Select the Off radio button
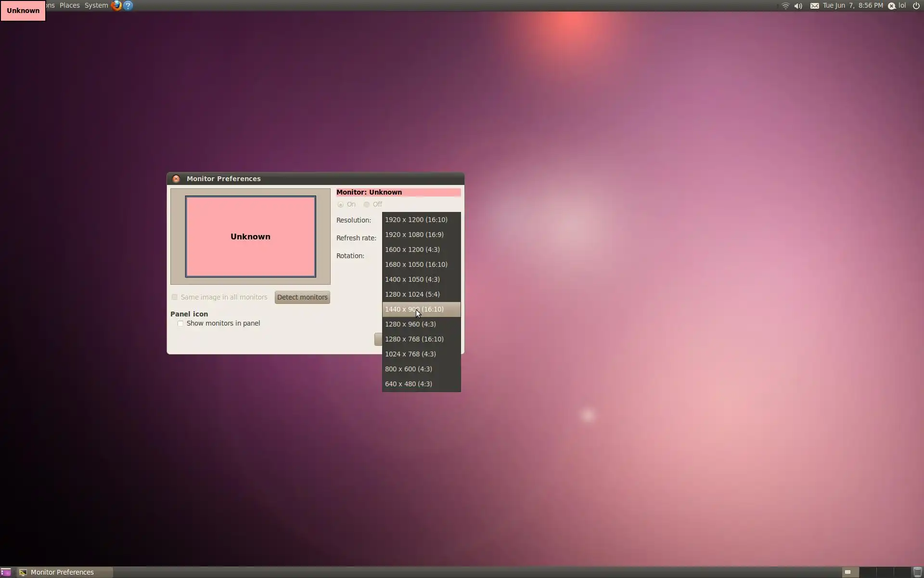 [x=367, y=204]
